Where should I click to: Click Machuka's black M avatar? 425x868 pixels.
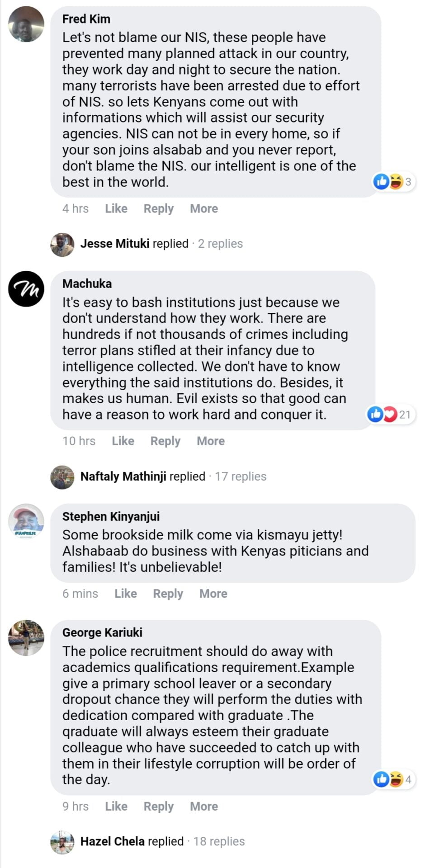point(26,289)
